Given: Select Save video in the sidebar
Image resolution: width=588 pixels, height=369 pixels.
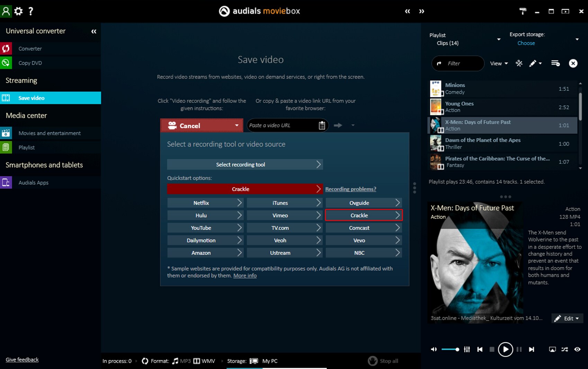Looking at the screenshot, I should 51,98.
